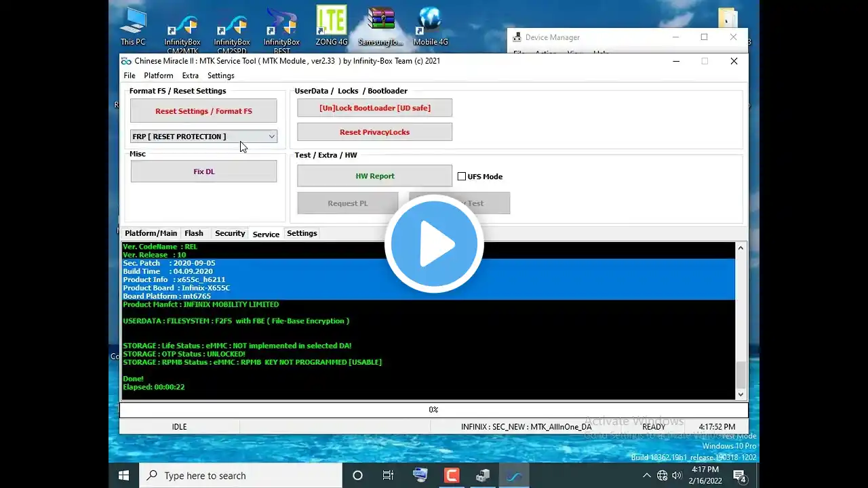
Task: Switch to Service tab
Action: pyautogui.click(x=266, y=234)
